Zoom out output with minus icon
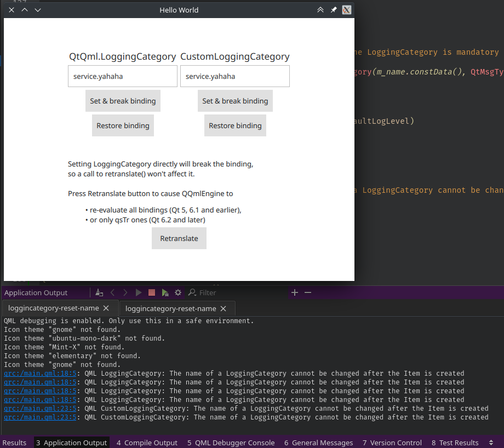This screenshot has height=448, width=504. pos(308,292)
